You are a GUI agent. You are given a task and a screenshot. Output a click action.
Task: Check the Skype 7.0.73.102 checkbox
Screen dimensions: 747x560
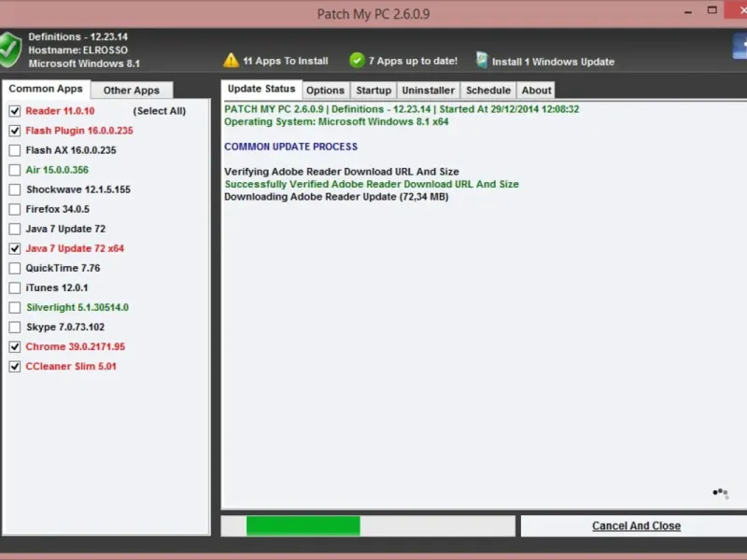[x=15, y=328]
